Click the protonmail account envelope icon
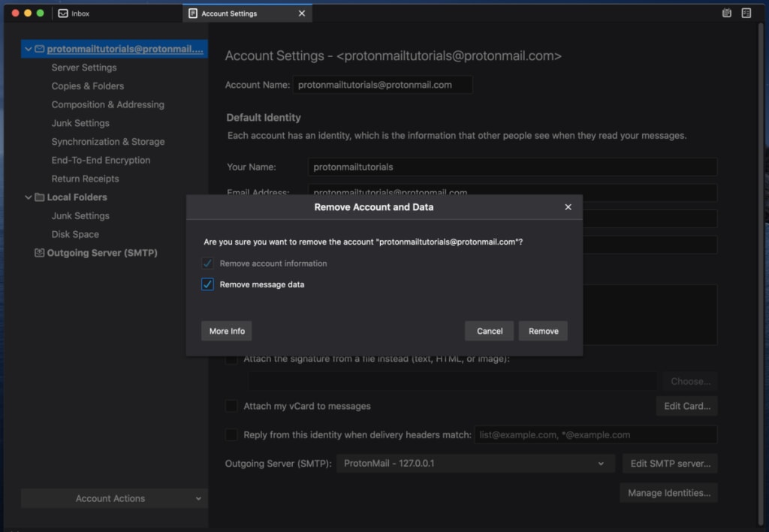769x532 pixels. (40, 49)
